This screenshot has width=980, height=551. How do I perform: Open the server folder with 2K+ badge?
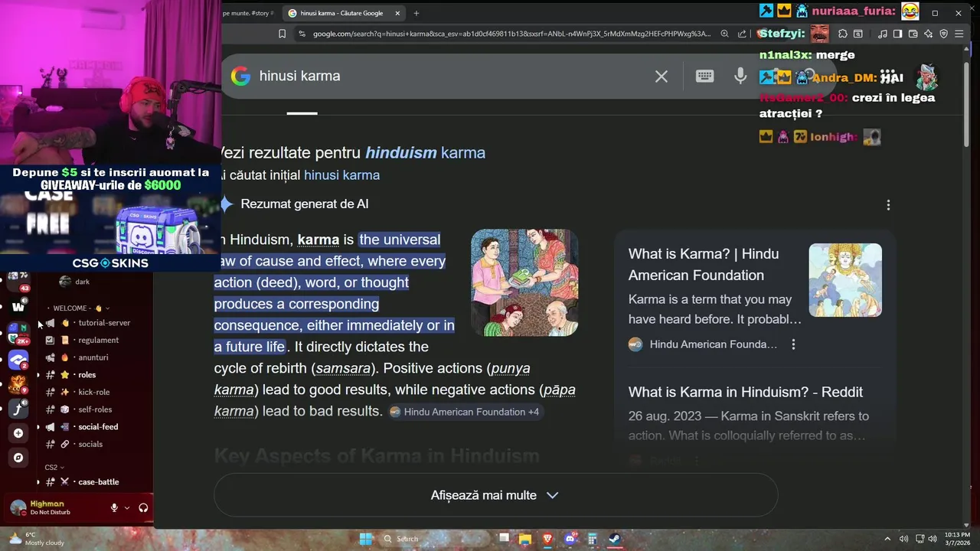(18, 334)
